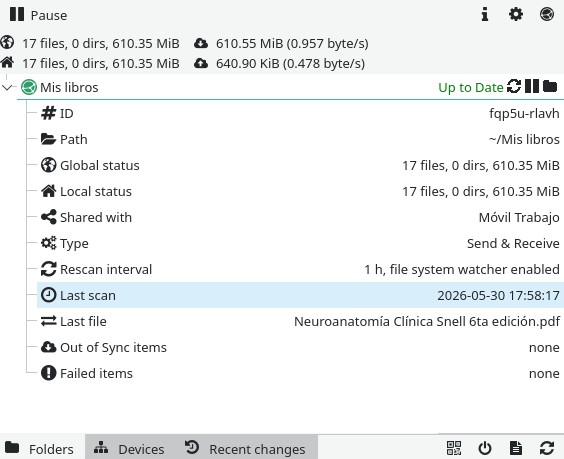This screenshot has height=459, width=564.
Task: Open Syncthing web UI icon
Action: click(547, 15)
